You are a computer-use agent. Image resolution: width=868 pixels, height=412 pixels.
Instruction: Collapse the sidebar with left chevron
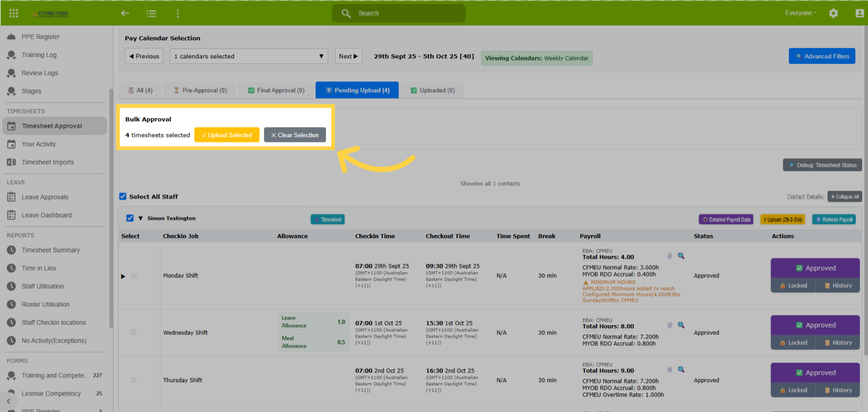coord(9,401)
